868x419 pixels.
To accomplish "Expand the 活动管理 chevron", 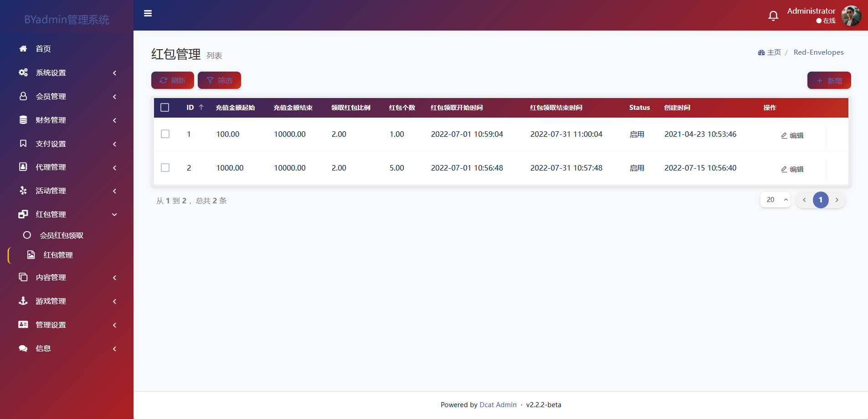I will [x=114, y=191].
